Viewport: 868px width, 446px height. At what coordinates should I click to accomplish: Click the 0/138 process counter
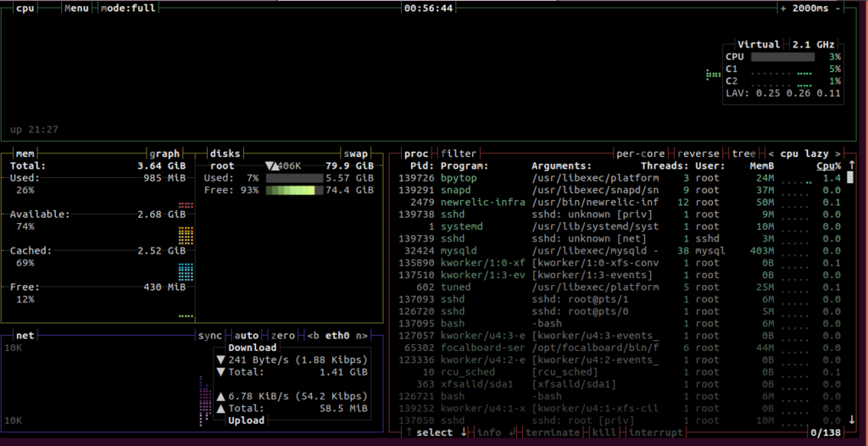826,432
